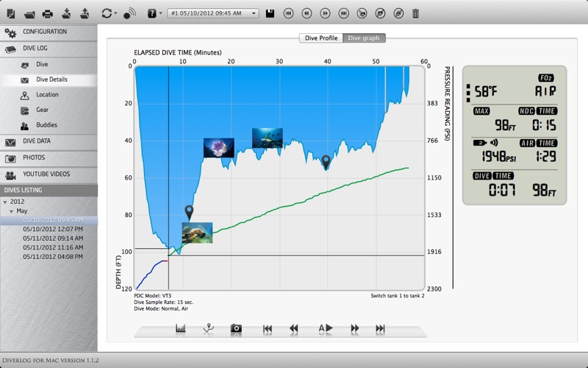Image resolution: width=588 pixels, height=368 pixels.
Task: Open Buddies in the sidebar
Action: tap(49, 125)
